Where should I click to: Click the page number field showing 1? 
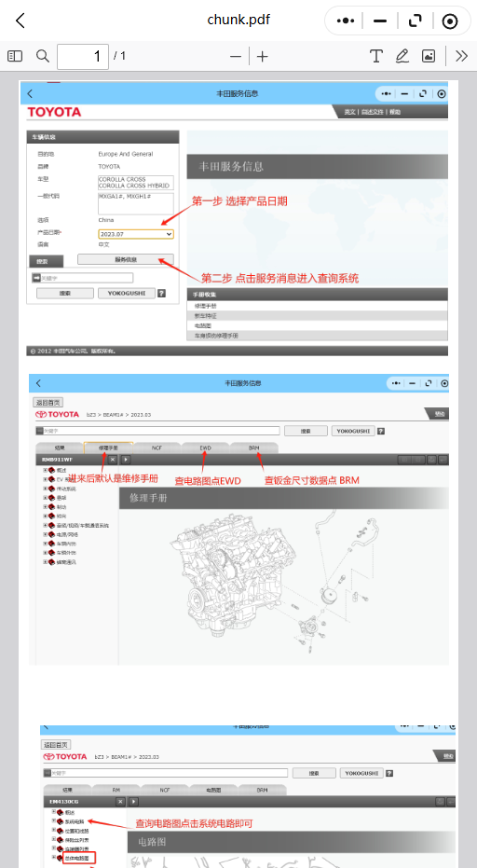pos(83,56)
